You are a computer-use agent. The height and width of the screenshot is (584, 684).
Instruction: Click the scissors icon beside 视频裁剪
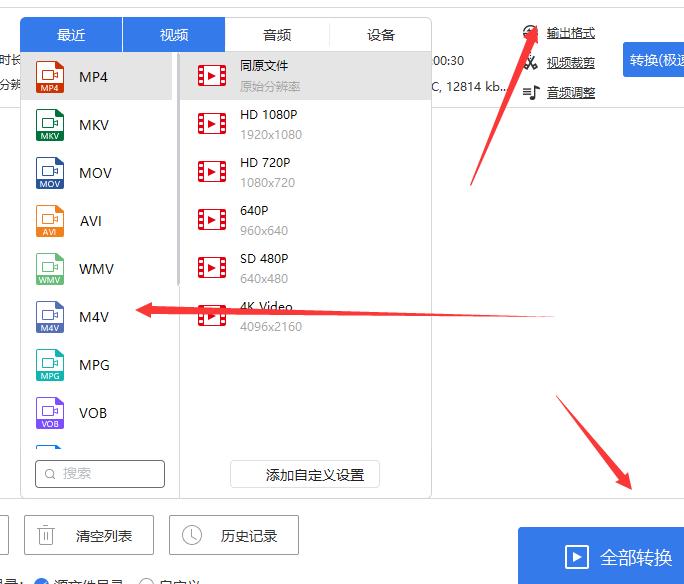[x=531, y=62]
